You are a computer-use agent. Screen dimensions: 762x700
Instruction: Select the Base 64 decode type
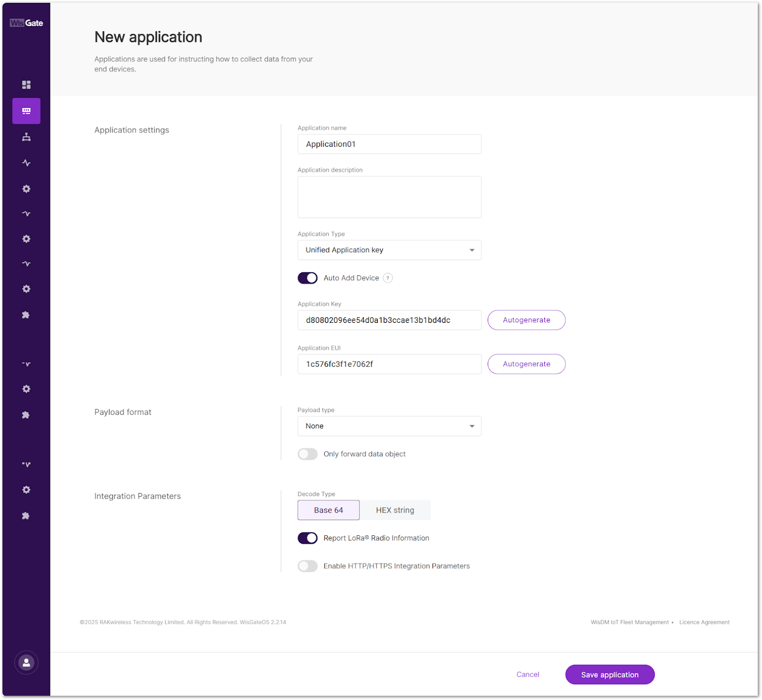pos(328,510)
